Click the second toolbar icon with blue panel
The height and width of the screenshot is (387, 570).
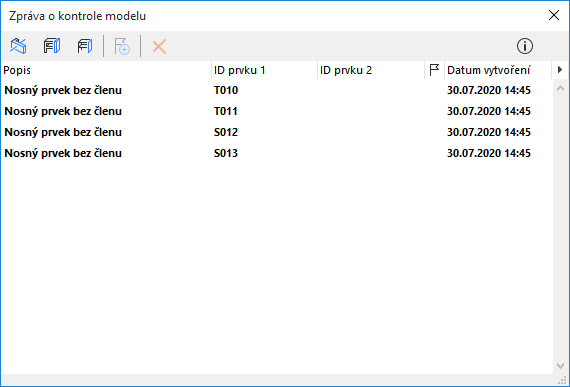pyautogui.click(x=52, y=46)
